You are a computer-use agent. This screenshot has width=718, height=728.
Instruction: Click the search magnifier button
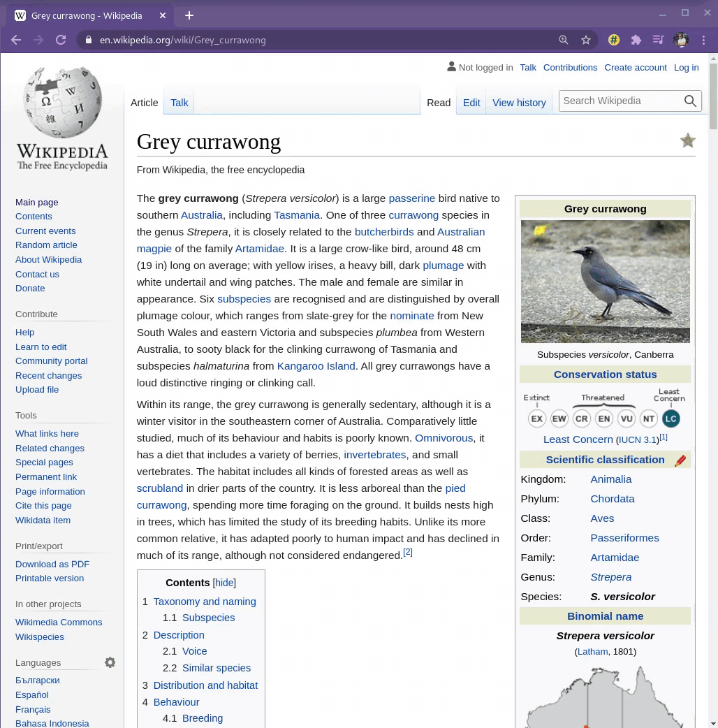point(690,101)
